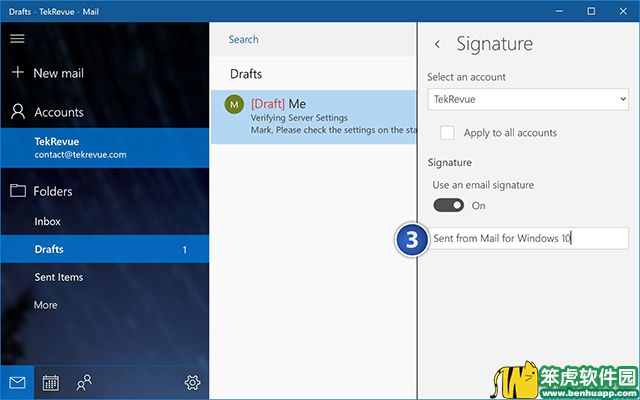Screen dimensions: 640x400
Task: Click the Accounts label
Action: point(59,112)
